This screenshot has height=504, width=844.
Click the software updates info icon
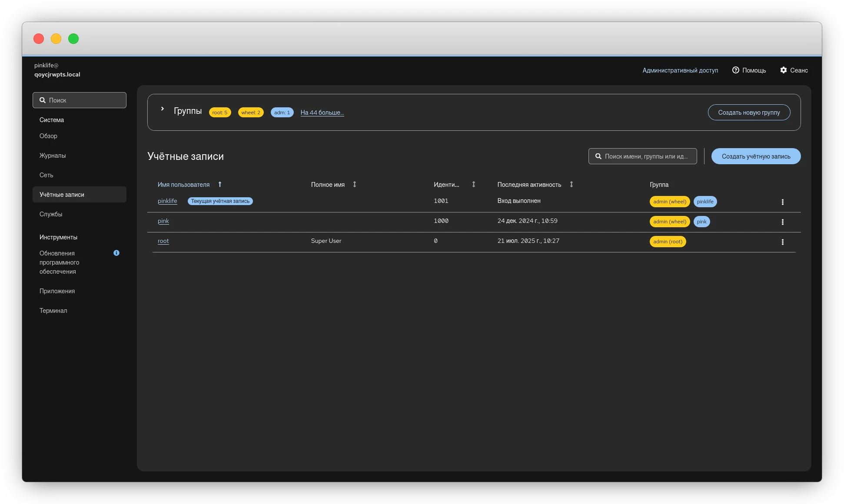(x=116, y=253)
